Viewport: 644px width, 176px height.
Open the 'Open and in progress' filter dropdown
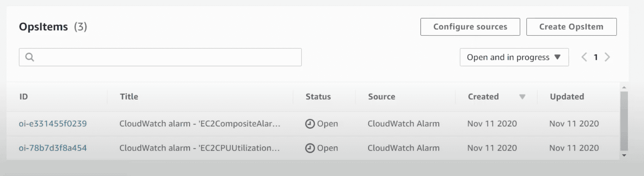514,57
